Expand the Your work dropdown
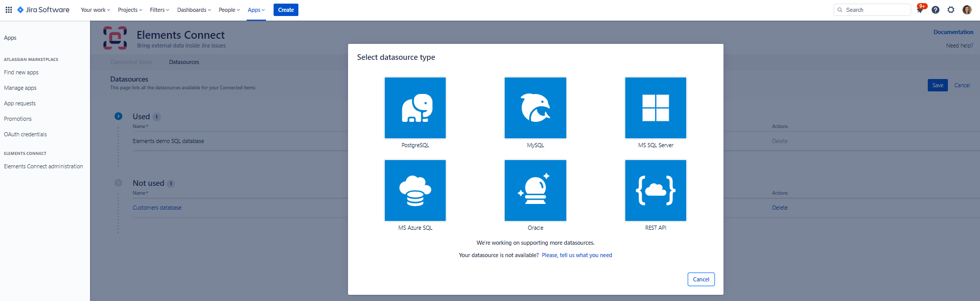The width and height of the screenshot is (980, 301). (x=95, y=10)
